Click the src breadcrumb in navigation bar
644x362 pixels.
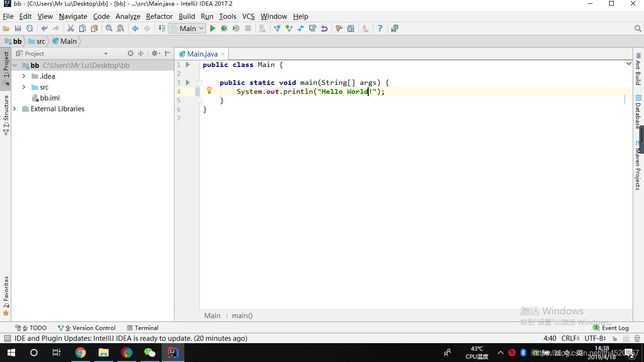pyautogui.click(x=37, y=41)
